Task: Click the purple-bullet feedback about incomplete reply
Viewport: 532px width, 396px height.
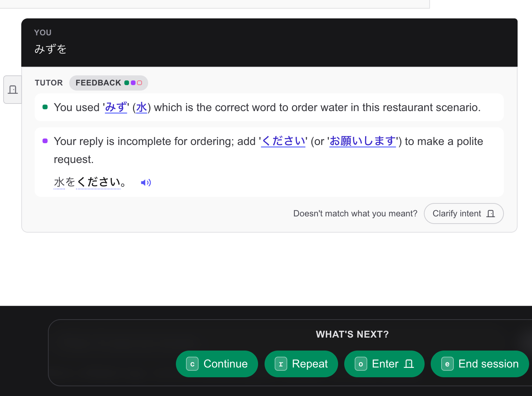Action: click(x=269, y=162)
